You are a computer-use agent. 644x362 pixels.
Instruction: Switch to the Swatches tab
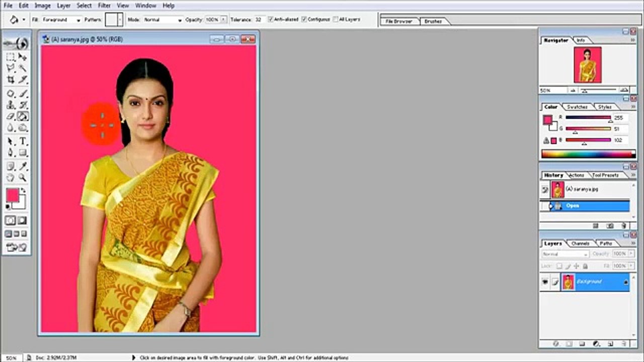(x=577, y=107)
